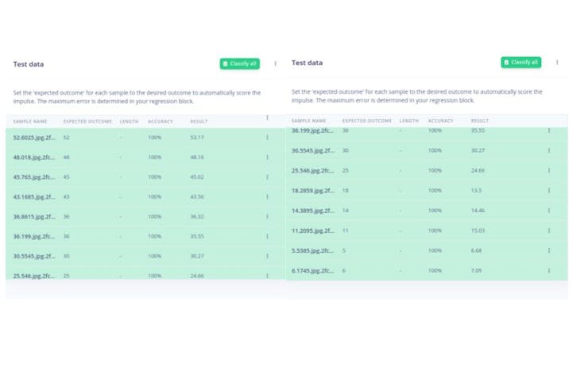Open row options for 6.1745.jpg sample

(x=549, y=270)
